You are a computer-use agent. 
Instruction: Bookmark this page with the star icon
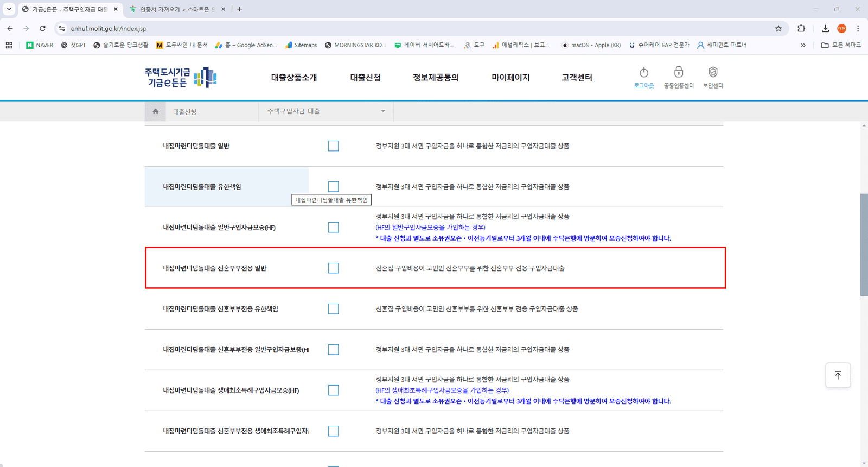(778, 28)
